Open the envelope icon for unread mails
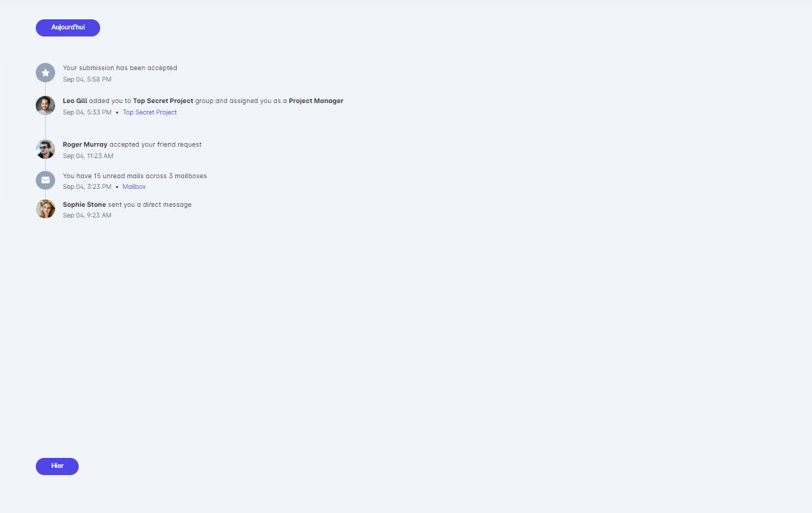The height and width of the screenshot is (513, 812). (45, 180)
